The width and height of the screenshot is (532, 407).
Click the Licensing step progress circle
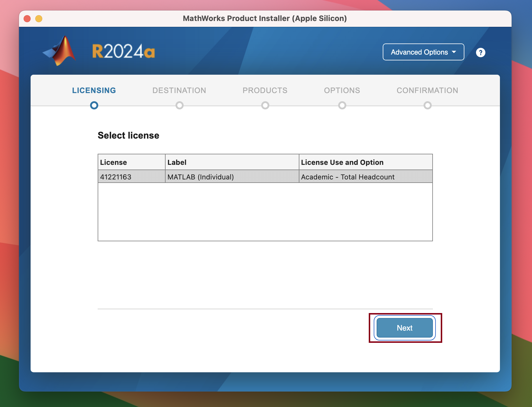coord(94,105)
